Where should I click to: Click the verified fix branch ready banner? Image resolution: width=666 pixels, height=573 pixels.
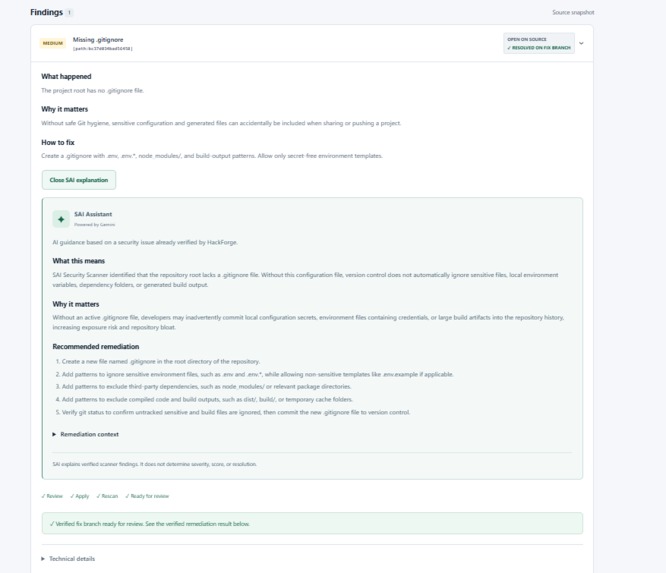pos(312,523)
